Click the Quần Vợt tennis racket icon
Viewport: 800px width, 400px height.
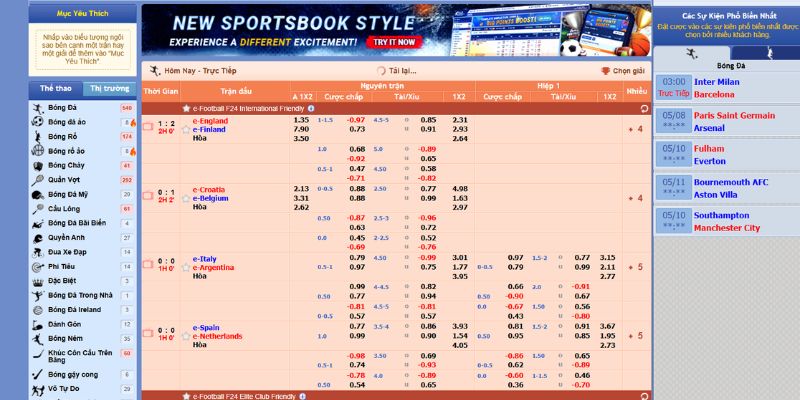[37, 180]
